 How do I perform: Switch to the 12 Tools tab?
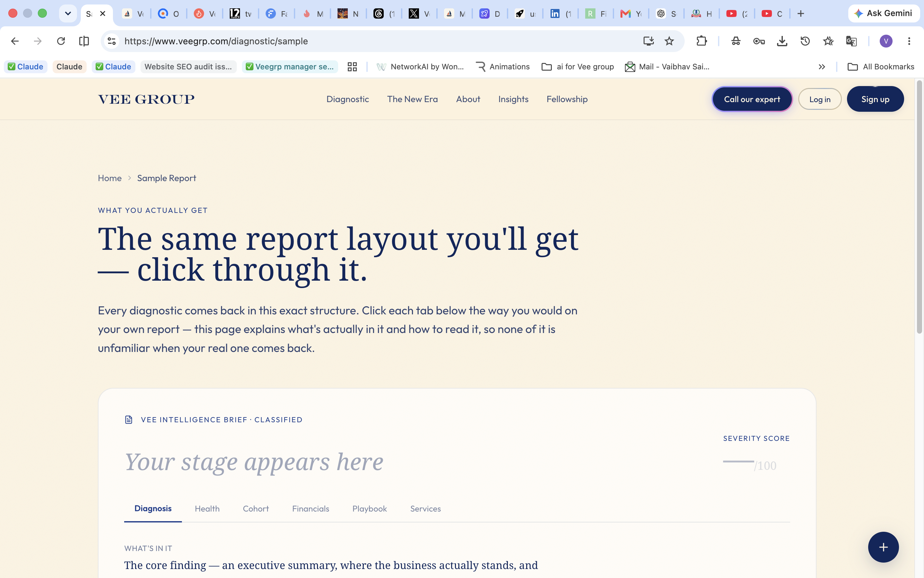[x=241, y=14]
